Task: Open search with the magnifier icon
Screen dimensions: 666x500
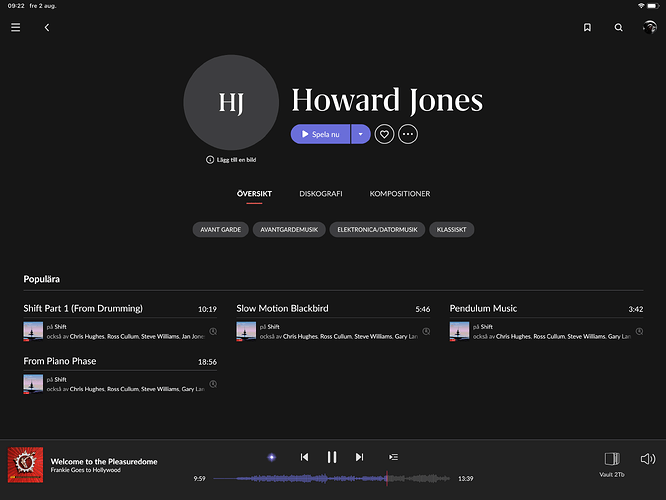Action: [x=618, y=28]
